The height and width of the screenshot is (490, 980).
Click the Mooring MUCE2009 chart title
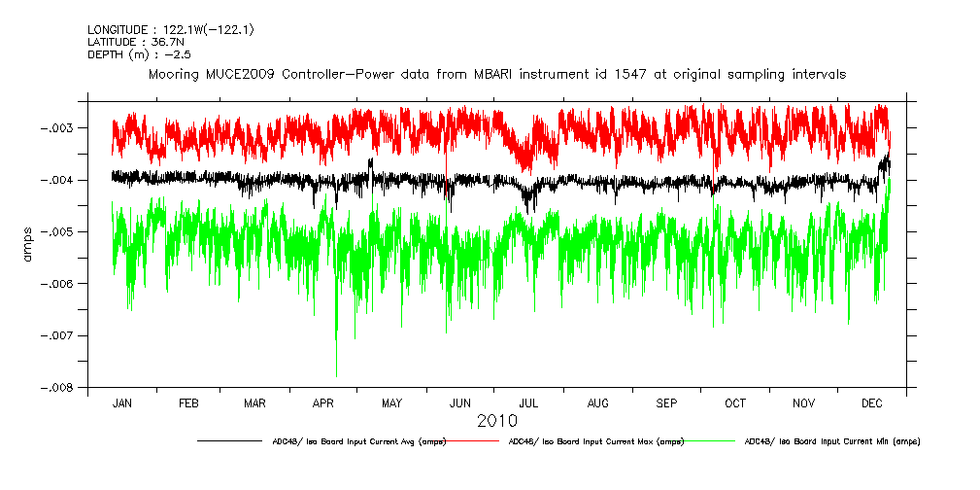(x=496, y=74)
